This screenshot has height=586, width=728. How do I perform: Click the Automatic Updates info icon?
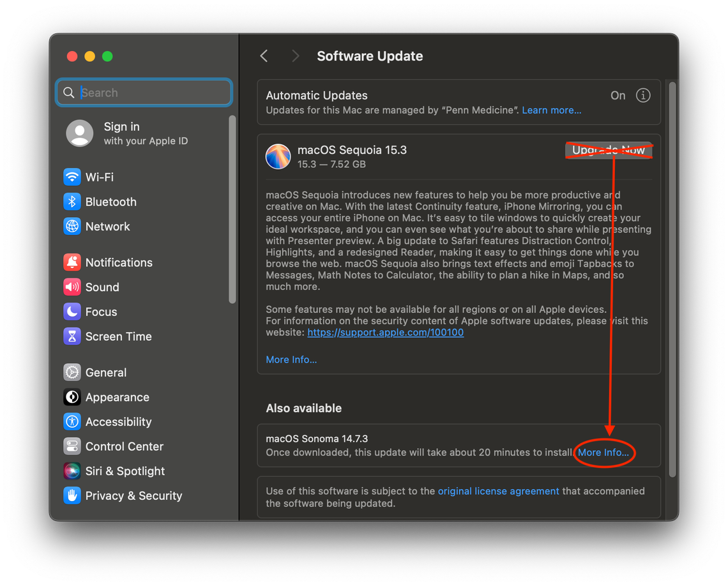(x=642, y=95)
